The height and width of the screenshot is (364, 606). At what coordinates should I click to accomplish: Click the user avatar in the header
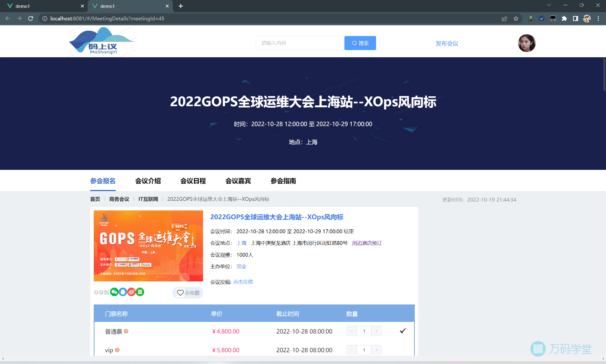pyautogui.click(x=526, y=43)
